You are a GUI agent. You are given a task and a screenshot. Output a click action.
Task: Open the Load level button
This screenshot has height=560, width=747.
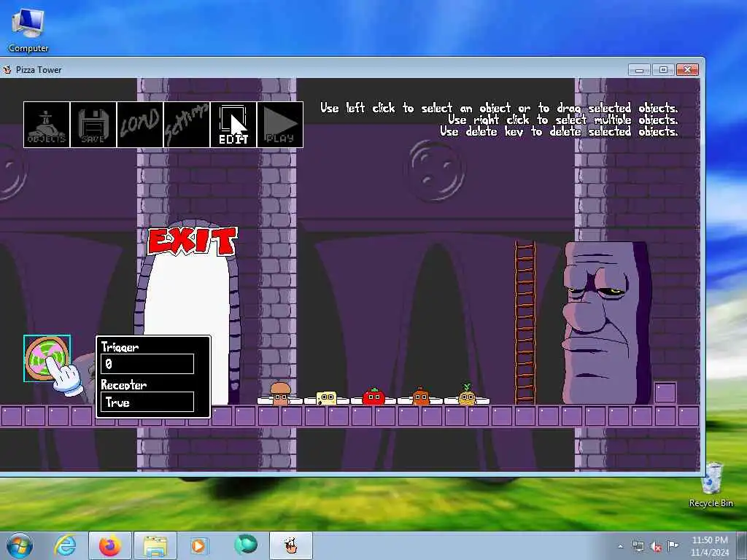(x=140, y=125)
